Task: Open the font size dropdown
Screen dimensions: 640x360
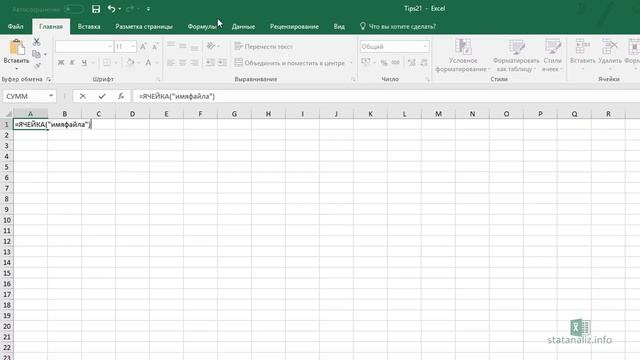Action: [133, 47]
